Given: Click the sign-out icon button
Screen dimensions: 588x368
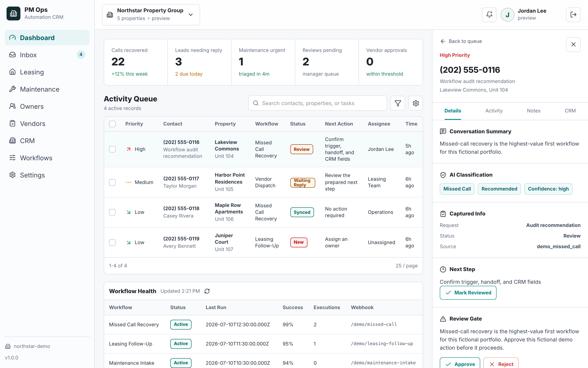Looking at the screenshot, I should tap(573, 15).
